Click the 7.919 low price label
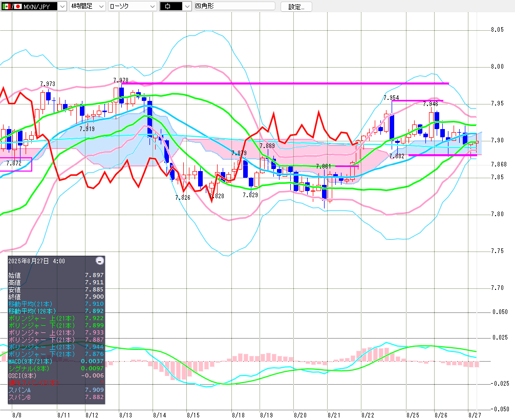Image resolution: width=515 pixels, height=420 pixels. [87, 129]
